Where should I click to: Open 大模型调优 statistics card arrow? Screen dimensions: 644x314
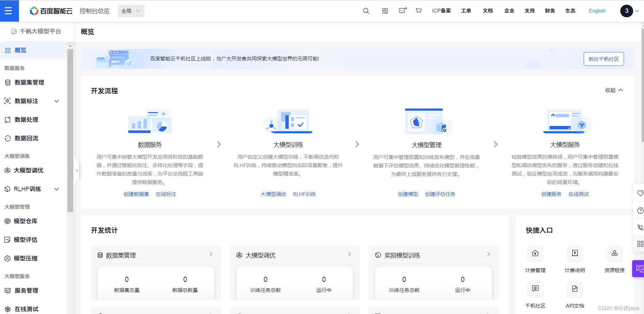(350, 254)
